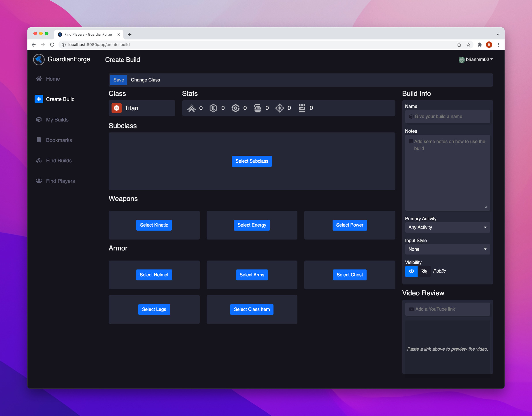Click the Titan class emblem icon
Screen dimensions: 532x416
point(116,108)
